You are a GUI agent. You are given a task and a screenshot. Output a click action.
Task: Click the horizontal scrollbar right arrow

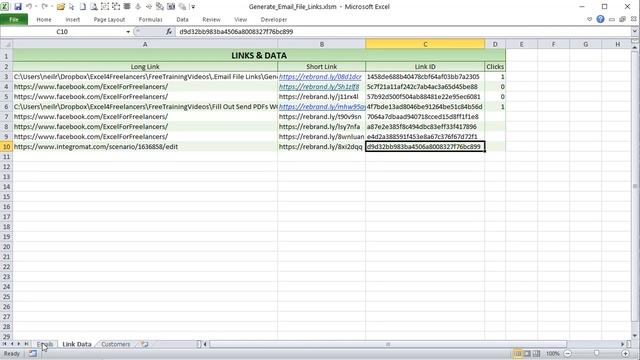coord(622,344)
